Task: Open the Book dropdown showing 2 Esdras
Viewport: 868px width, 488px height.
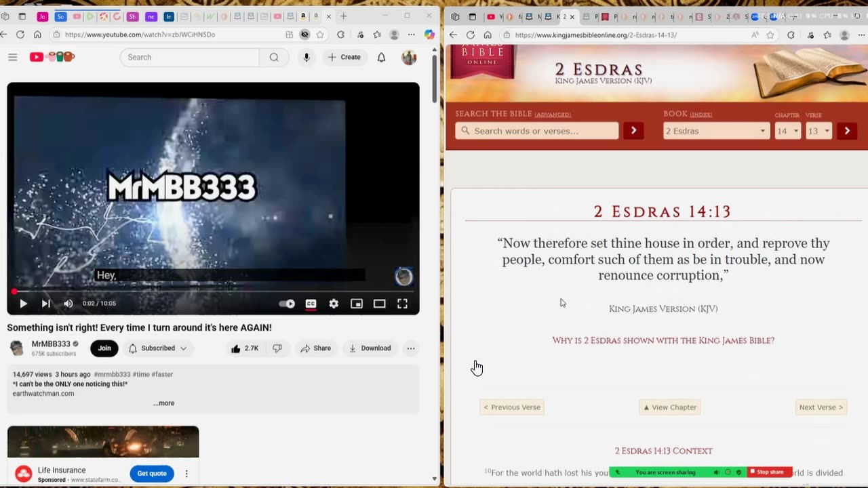Action: (x=716, y=131)
